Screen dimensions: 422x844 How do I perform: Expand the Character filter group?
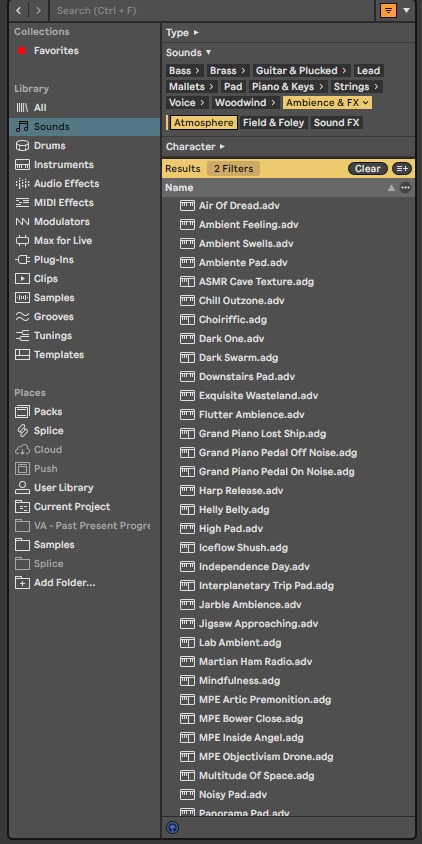pos(195,146)
